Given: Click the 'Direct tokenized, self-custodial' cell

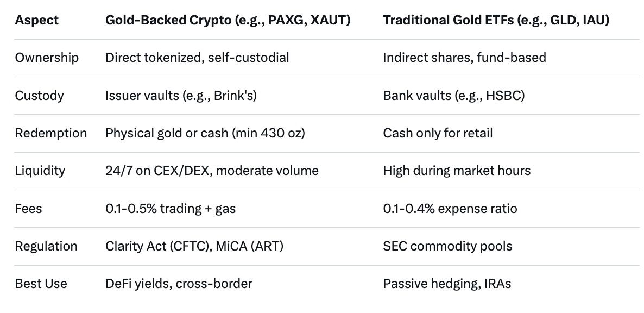Looking at the screenshot, I should pos(197,58).
